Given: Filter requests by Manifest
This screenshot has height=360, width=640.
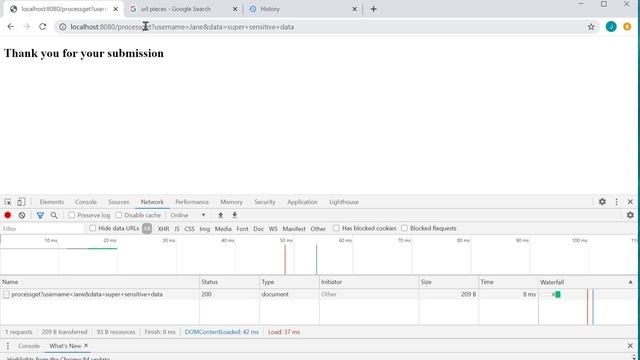Looking at the screenshot, I should point(294,229).
